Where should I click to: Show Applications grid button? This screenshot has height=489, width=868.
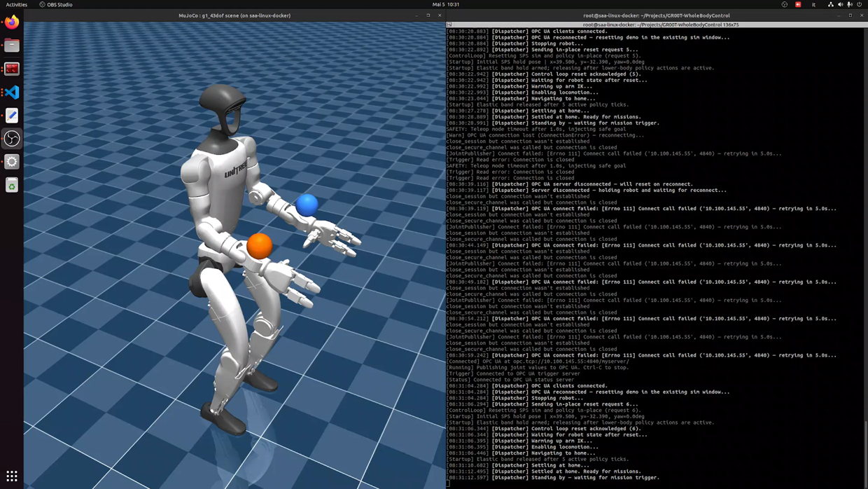[12, 476]
